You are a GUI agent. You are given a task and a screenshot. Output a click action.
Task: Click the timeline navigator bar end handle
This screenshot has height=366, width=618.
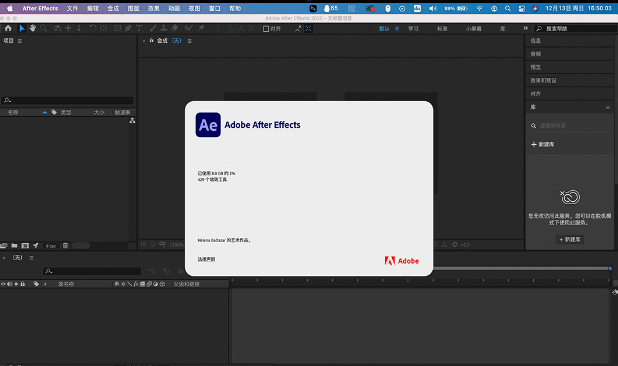(x=610, y=268)
